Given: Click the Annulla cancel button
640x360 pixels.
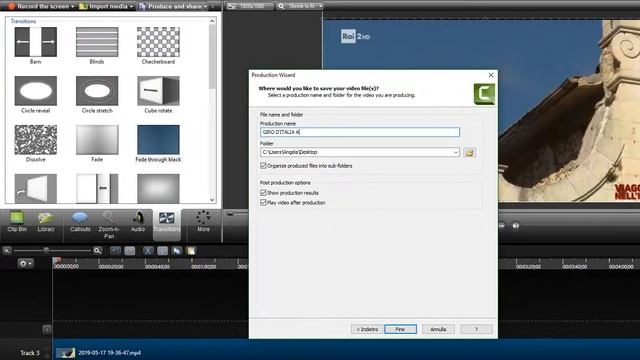Looking at the screenshot, I should [438, 329].
